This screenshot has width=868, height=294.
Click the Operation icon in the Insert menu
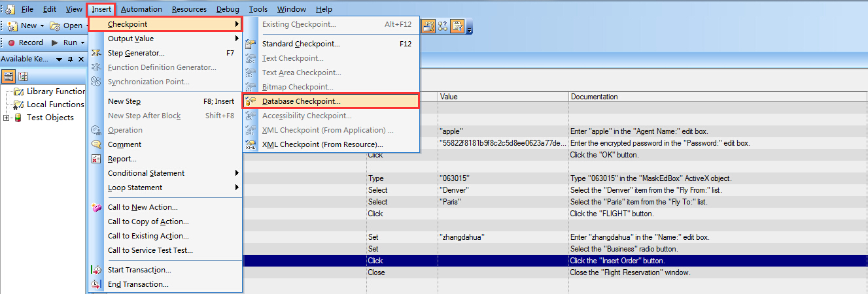96,130
